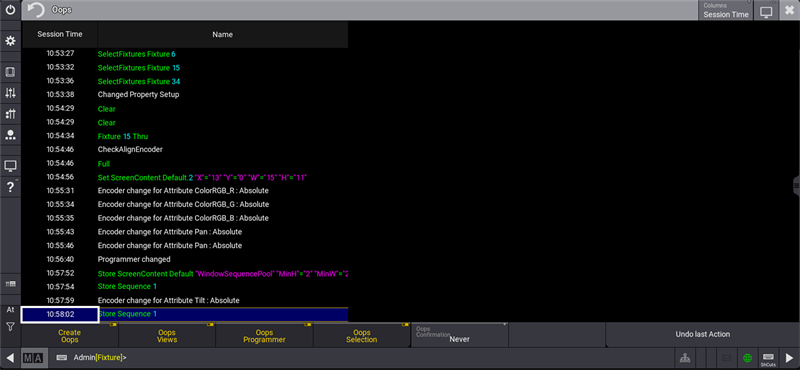The width and height of the screenshot is (800, 370).
Task: Click the Name column header
Action: pos(222,35)
